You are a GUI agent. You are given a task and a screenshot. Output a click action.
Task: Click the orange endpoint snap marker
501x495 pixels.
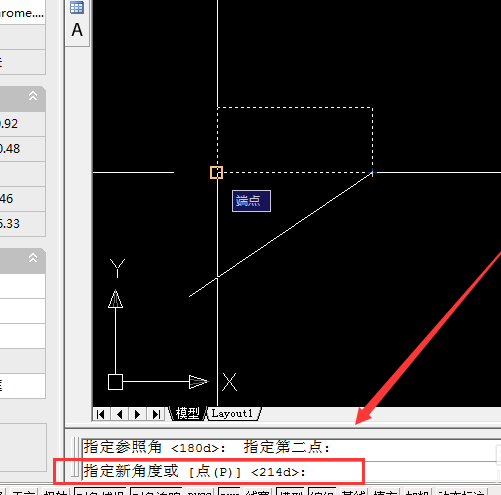click(x=216, y=173)
